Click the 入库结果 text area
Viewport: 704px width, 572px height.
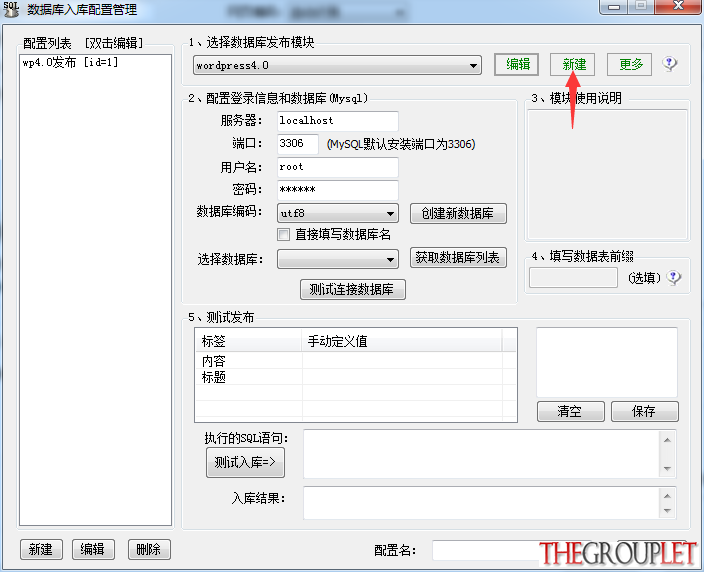click(481, 503)
